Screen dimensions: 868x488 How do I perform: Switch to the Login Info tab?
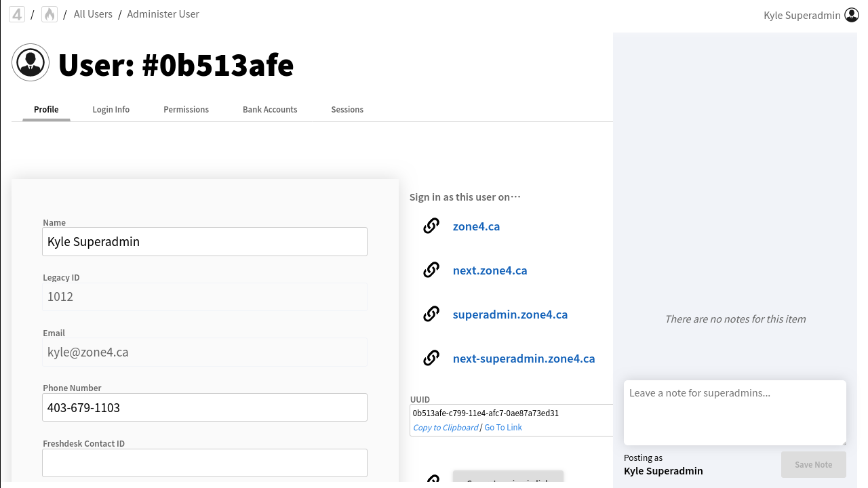[111, 110]
